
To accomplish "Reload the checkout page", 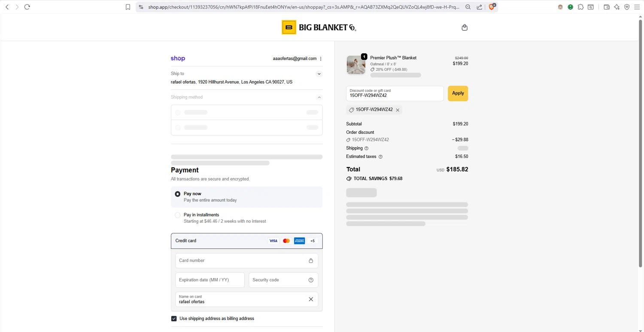I will click(x=27, y=7).
